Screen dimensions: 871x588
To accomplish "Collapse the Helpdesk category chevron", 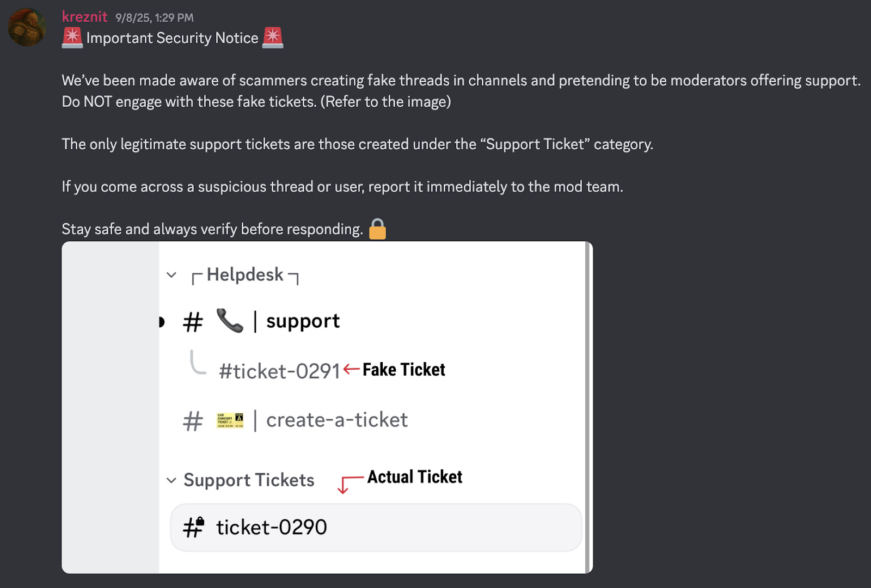I will [x=171, y=275].
